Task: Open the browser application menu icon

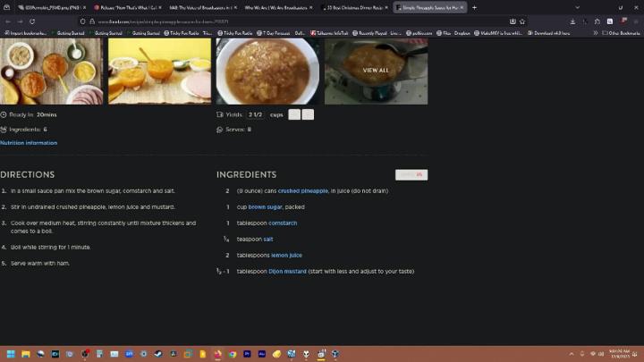Action: [636, 21]
